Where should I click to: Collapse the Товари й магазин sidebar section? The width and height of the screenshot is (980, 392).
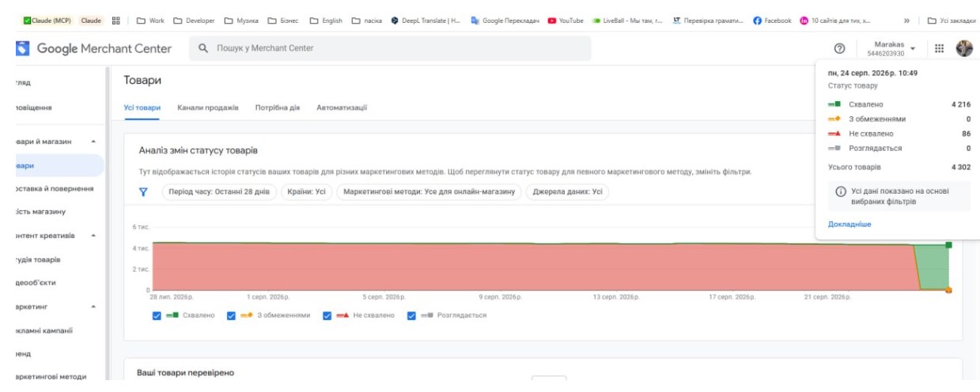point(94,141)
